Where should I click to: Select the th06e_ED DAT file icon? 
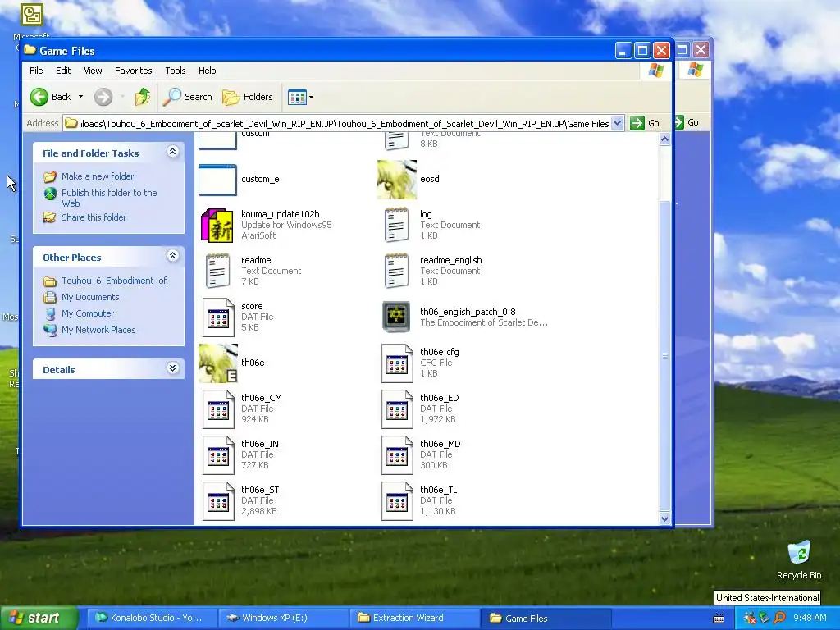pos(397,409)
